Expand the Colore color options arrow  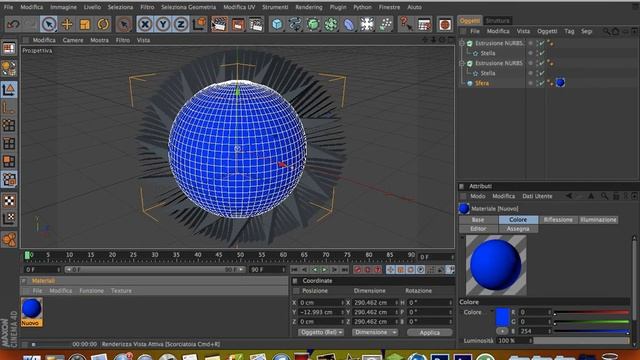click(x=492, y=312)
